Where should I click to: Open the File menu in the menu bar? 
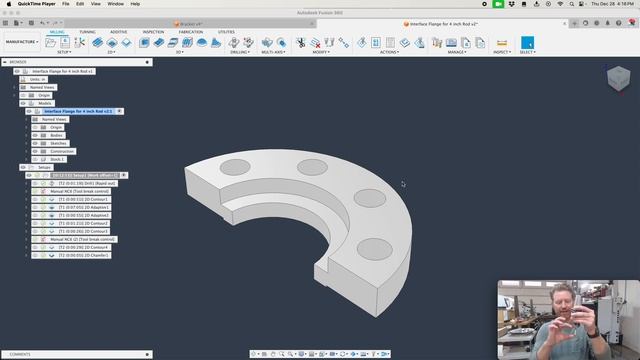point(66,4)
